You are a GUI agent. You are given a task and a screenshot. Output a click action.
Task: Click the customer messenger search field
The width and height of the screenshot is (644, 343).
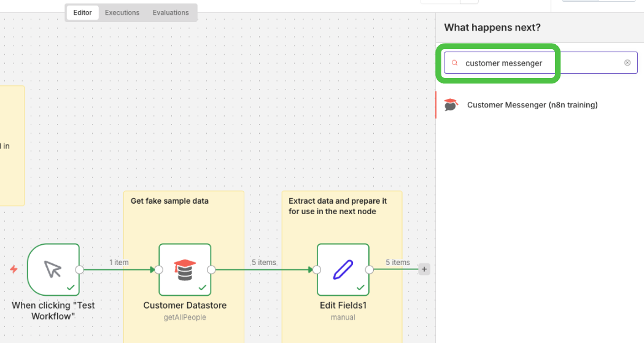tap(540, 63)
